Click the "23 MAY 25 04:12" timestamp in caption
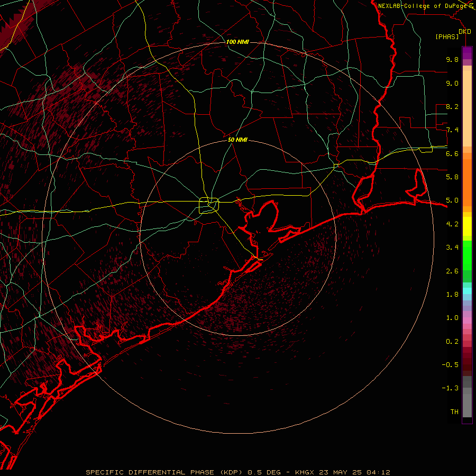 [x=354, y=472]
